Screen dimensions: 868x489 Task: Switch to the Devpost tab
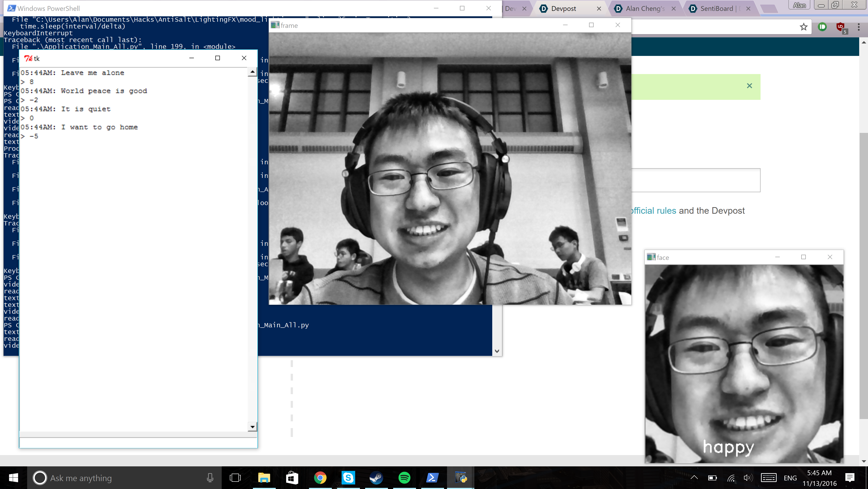pyautogui.click(x=563, y=9)
